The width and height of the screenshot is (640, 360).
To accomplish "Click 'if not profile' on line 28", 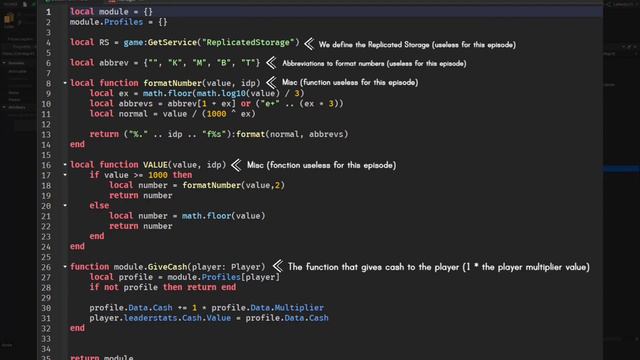I will [123, 287].
